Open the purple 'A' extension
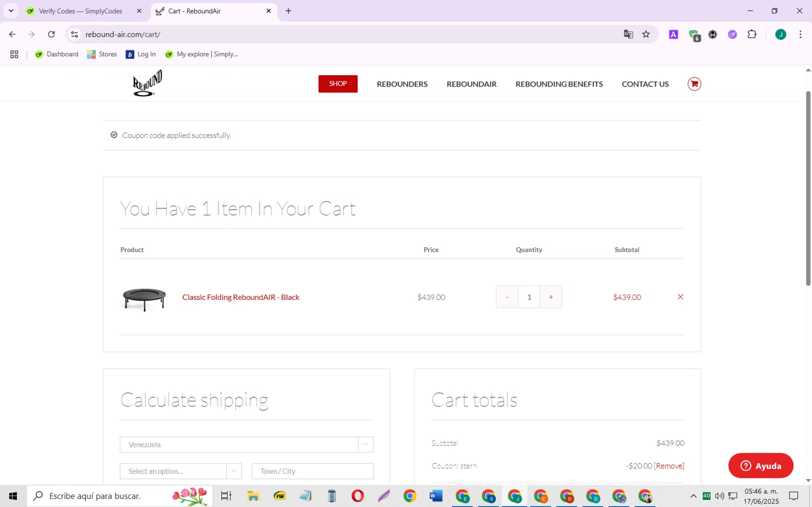This screenshot has width=812, height=507. (x=673, y=34)
